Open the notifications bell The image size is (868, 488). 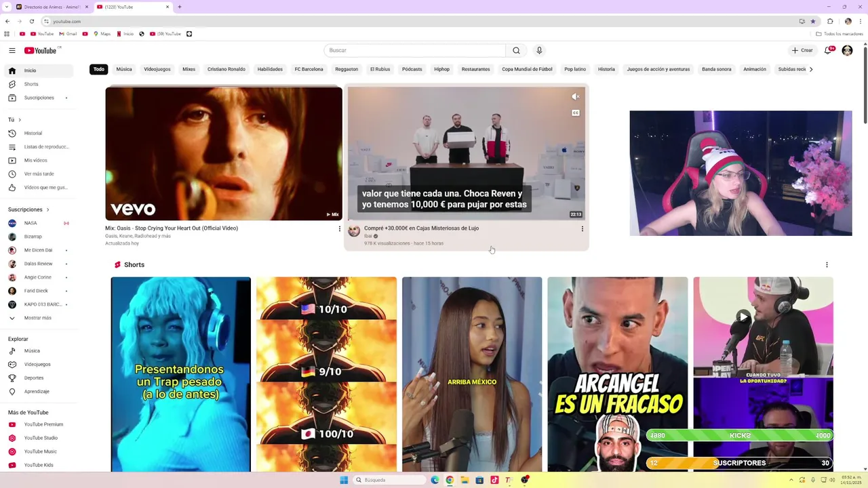(x=828, y=50)
